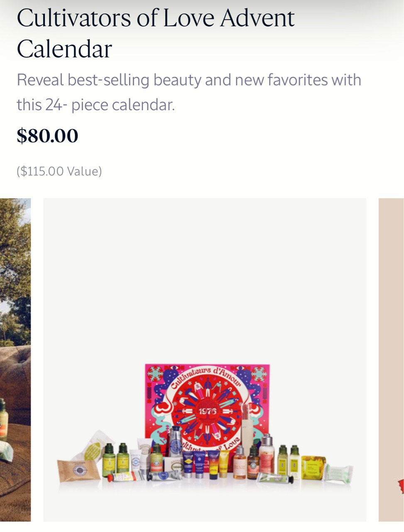
Task: Tap the ($115.00 Value) label
Action: (59, 171)
